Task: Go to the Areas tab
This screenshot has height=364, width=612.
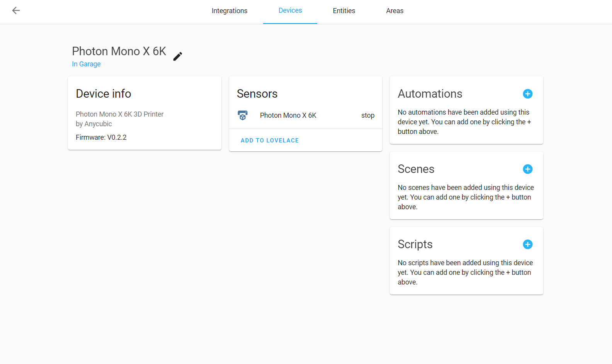Action: pyautogui.click(x=394, y=11)
